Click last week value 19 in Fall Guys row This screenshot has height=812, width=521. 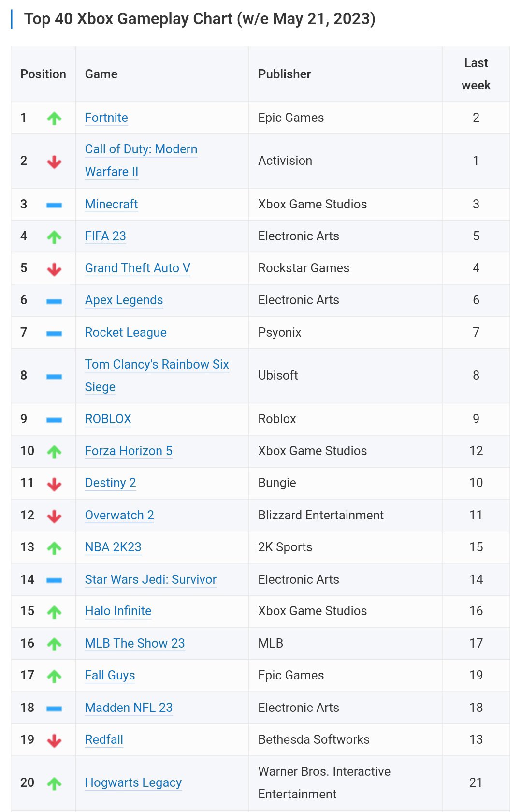tap(476, 675)
